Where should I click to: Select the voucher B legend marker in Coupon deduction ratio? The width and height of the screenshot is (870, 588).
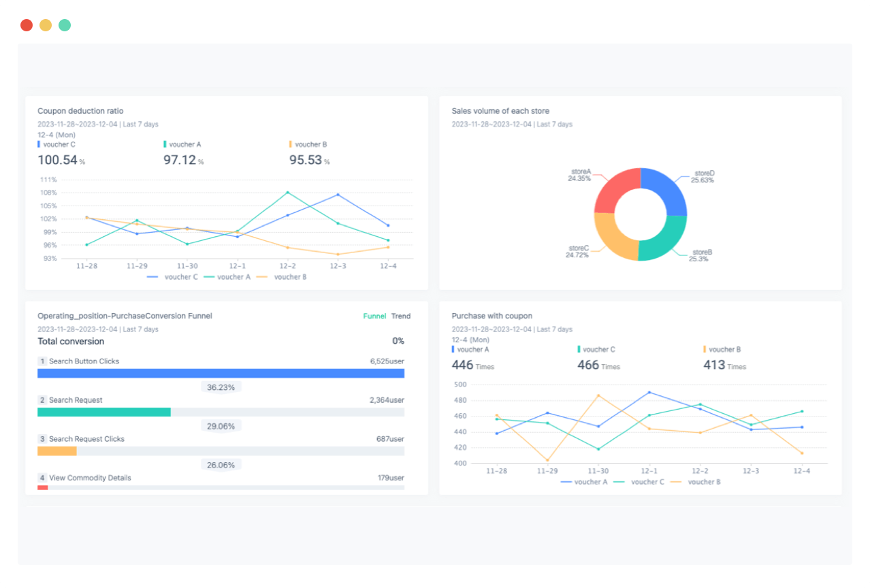coord(290,144)
